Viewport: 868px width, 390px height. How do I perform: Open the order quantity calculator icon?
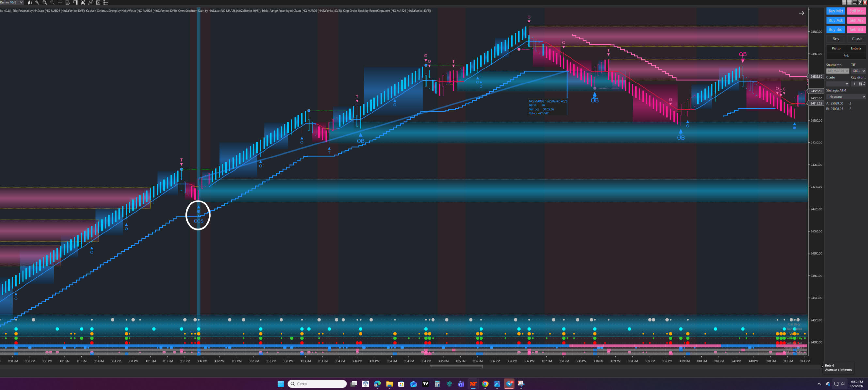(x=860, y=84)
